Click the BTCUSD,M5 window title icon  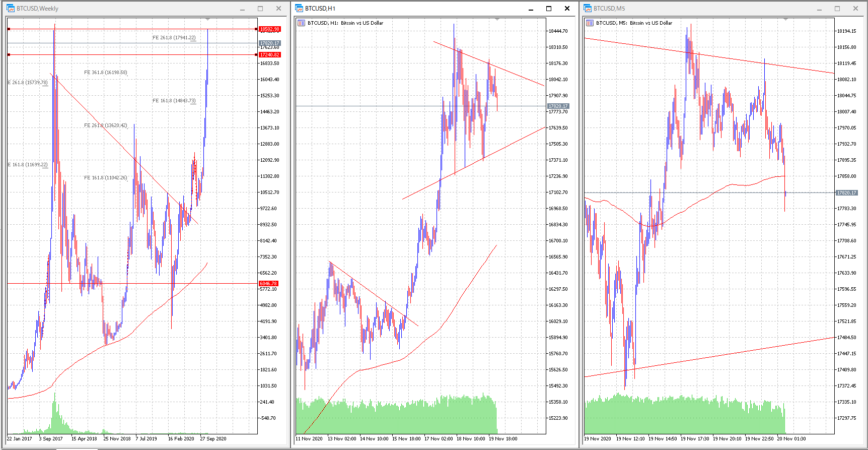tap(588, 9)
